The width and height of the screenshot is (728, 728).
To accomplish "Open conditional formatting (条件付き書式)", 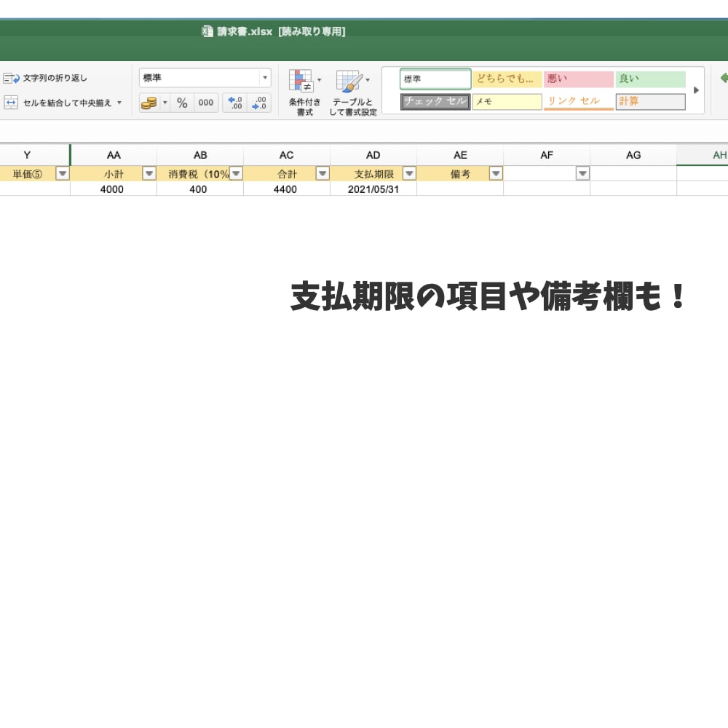I will (304, 92).
